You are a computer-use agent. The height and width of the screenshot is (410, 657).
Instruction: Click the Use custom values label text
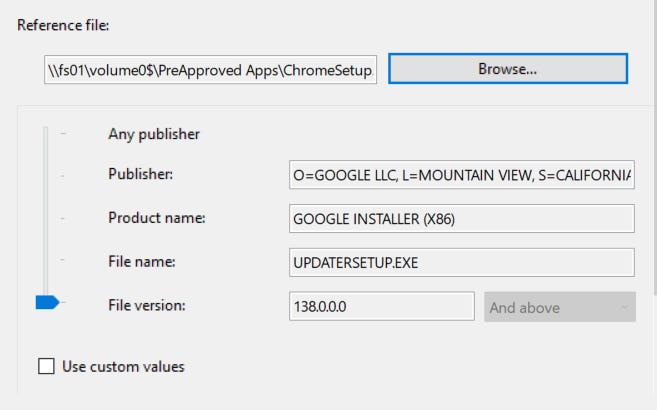(123, 366)
